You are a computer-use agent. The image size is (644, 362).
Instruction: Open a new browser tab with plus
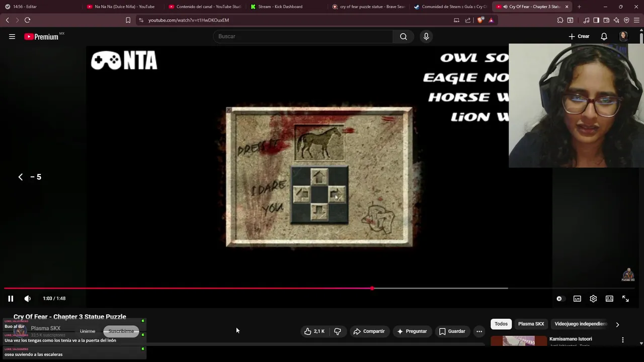tap(579, 7)
